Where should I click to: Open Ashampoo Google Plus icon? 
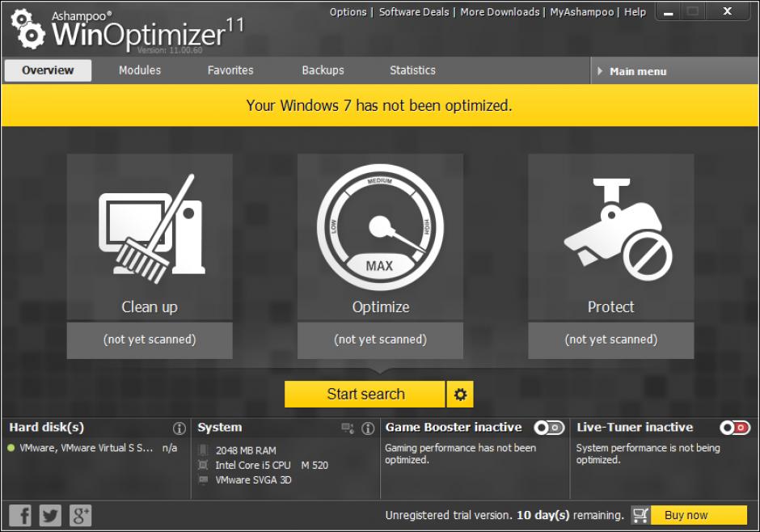80,515
